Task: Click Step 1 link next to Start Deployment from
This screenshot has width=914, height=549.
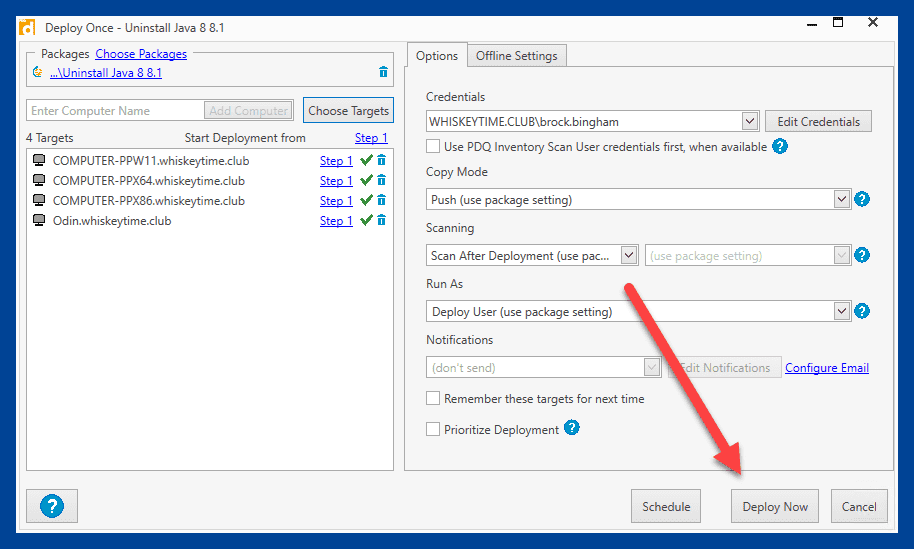Action: pyautogui.click(x=371, y=138)
